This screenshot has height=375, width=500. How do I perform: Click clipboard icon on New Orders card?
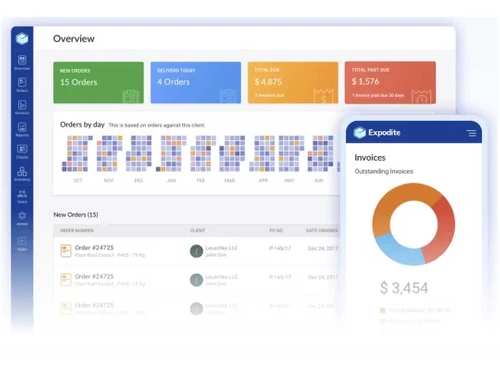[131, 96]
